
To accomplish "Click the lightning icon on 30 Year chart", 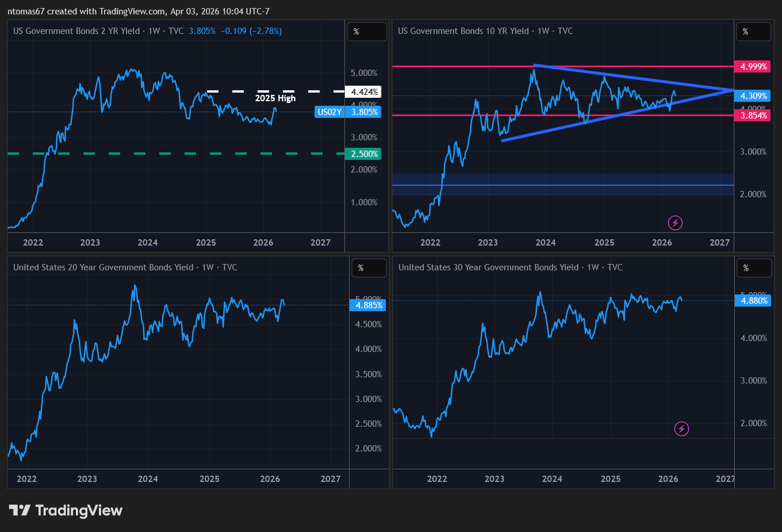I will (681, 428).
